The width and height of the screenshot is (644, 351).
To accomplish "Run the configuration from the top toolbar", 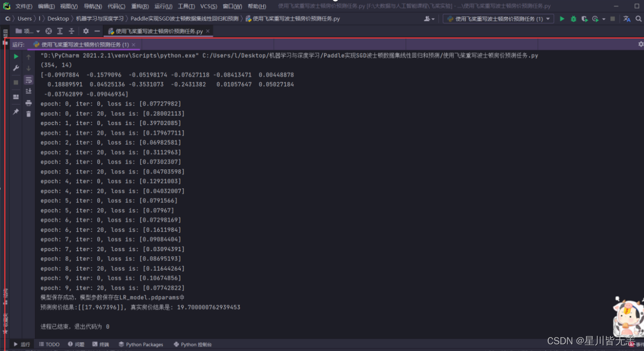I will tap(562, 19).
